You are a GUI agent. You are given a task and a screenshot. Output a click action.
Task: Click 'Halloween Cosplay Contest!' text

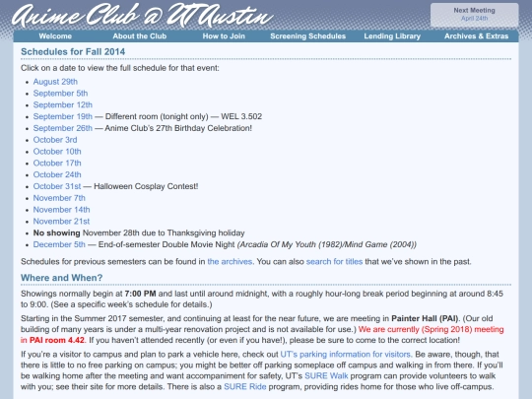coord(146,186)
